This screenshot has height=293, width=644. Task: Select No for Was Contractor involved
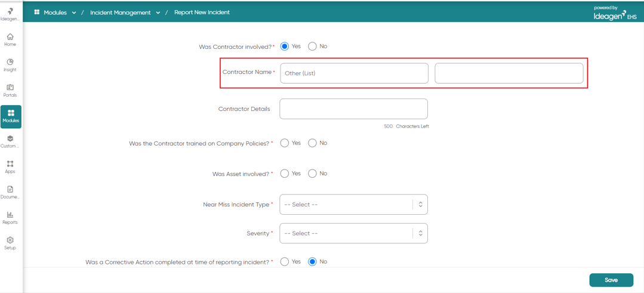coord(312,47)
